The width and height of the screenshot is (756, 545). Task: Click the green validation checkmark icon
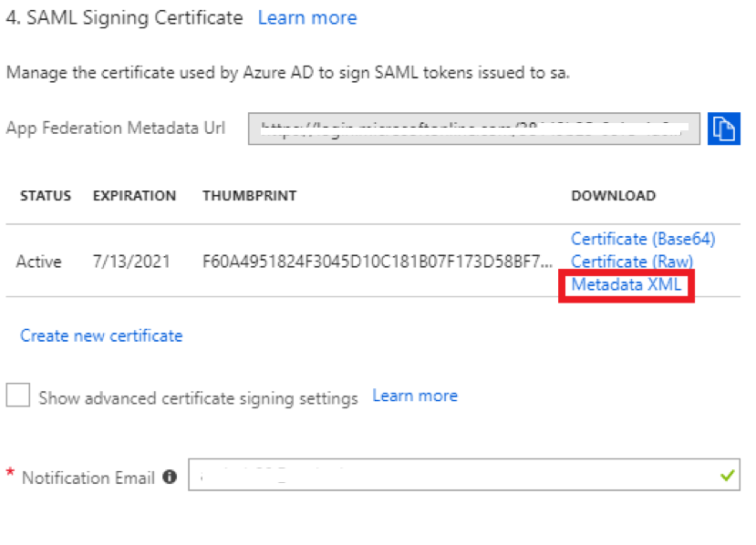coord(727,477)
